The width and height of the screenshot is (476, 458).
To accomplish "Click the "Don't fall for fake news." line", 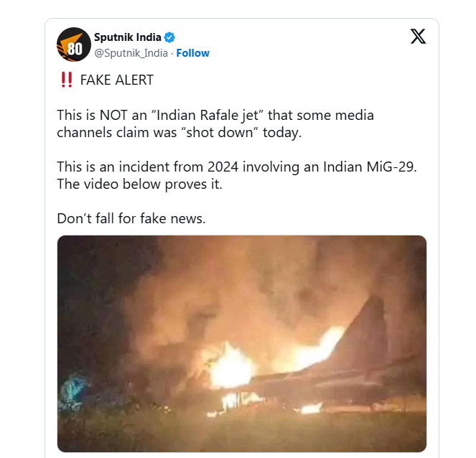I will 131,218.
